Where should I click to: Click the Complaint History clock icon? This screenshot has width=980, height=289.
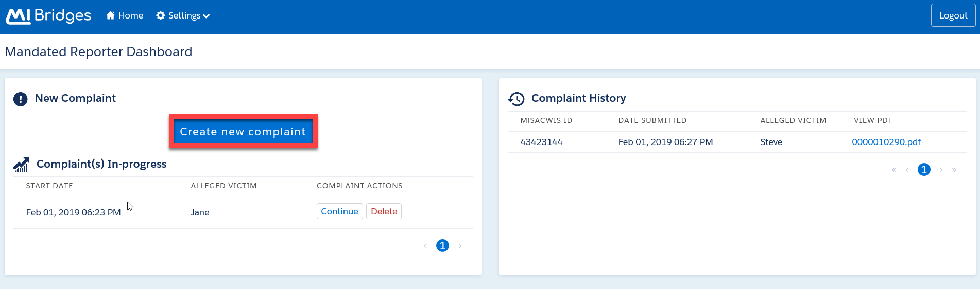tap(516, 99)
